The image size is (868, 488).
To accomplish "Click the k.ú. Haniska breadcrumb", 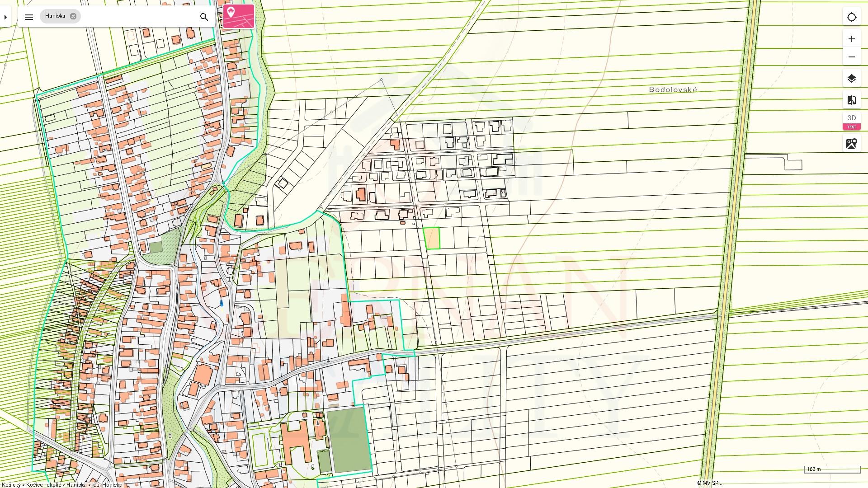I will pyautogui.click(x=107, y=485).
